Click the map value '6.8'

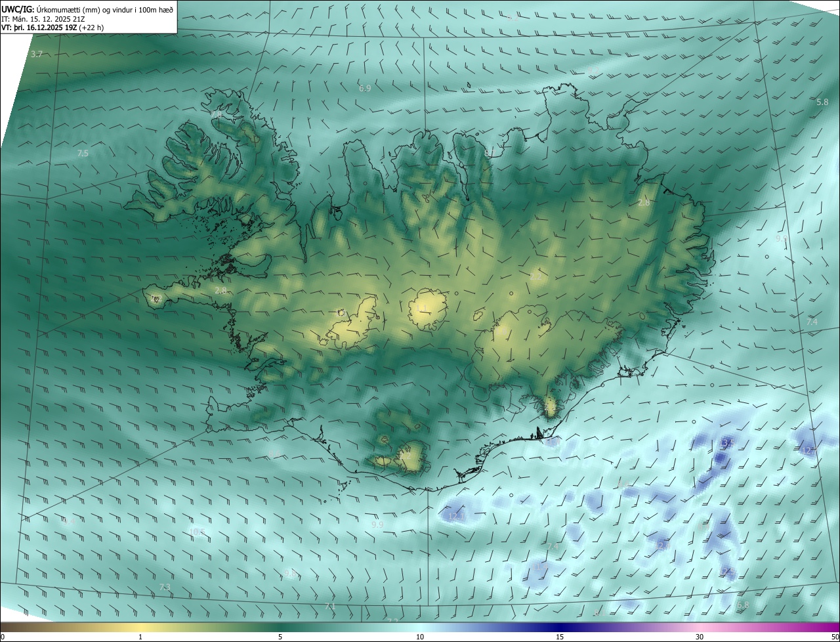tap(742, 605)
